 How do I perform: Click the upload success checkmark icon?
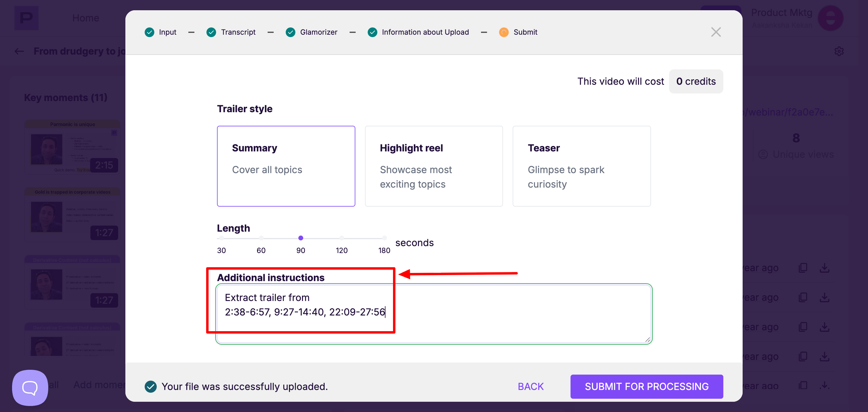151,386
